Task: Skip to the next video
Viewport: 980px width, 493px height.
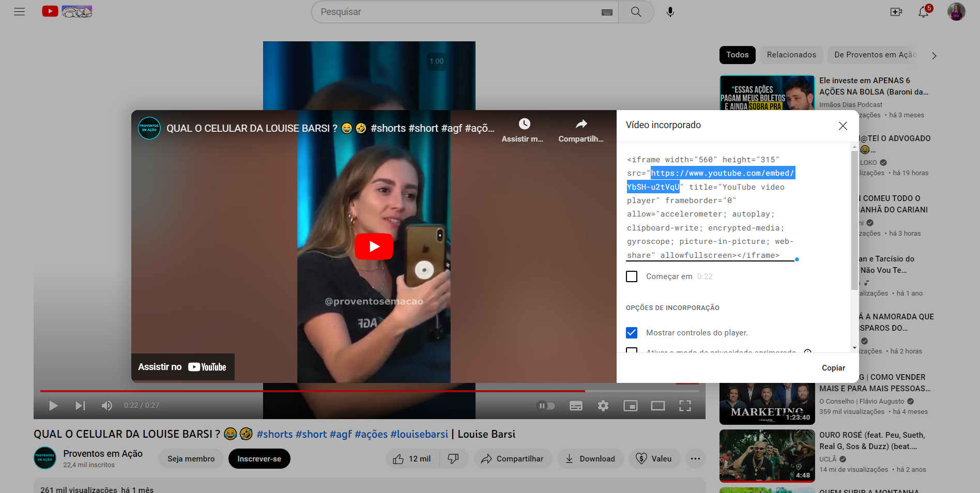Action: click(80, 406)
